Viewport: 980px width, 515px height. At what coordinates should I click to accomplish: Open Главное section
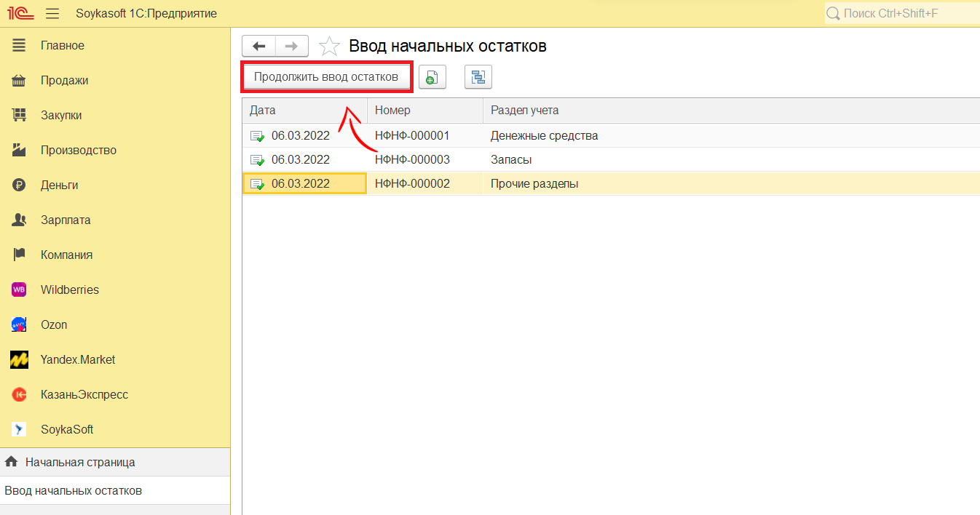point(115,45)
